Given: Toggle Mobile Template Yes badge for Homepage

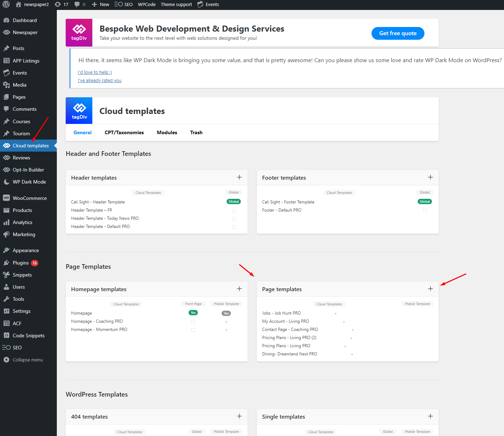Looking at the screenshot, I should (226, 314).
